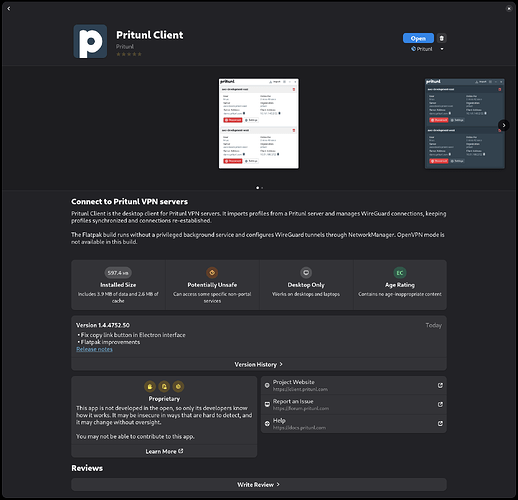Viewport: 518px width, 500px height.
Task: View the light theme screenshot thumbnail
Action: 259,124
